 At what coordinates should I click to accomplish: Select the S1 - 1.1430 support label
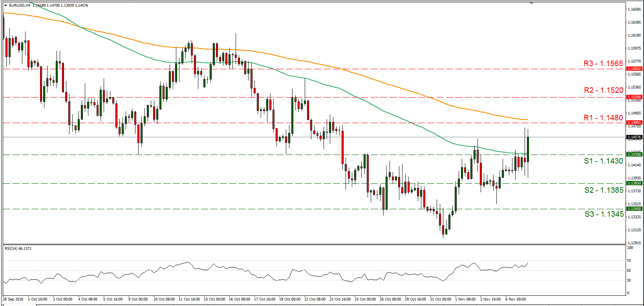point(603,161)
